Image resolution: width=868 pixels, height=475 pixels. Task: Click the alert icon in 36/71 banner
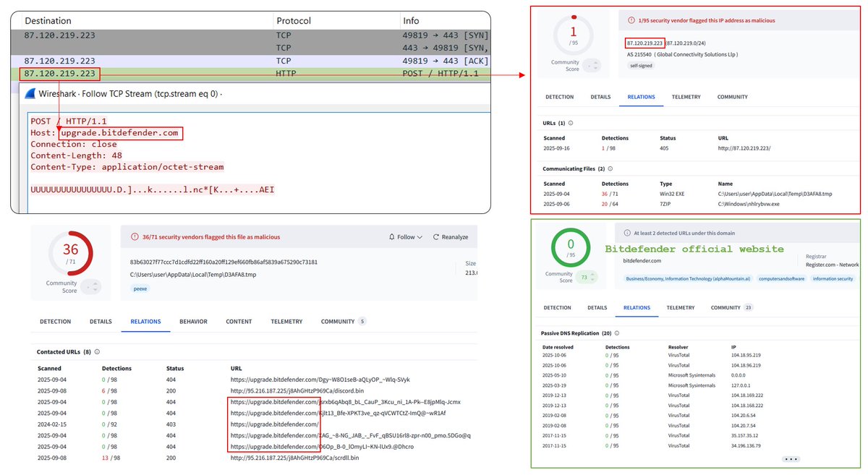coord(135,236)
